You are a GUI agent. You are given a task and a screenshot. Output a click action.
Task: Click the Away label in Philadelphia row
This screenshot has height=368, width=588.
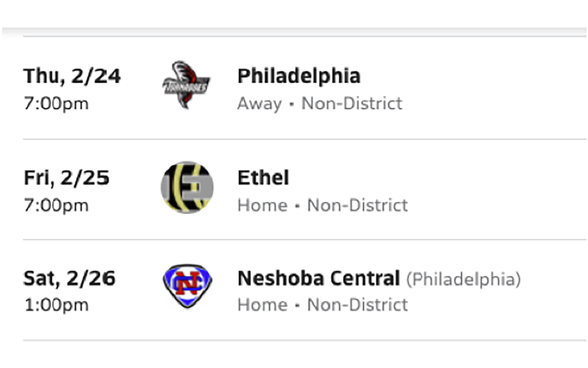coord(260,104)
